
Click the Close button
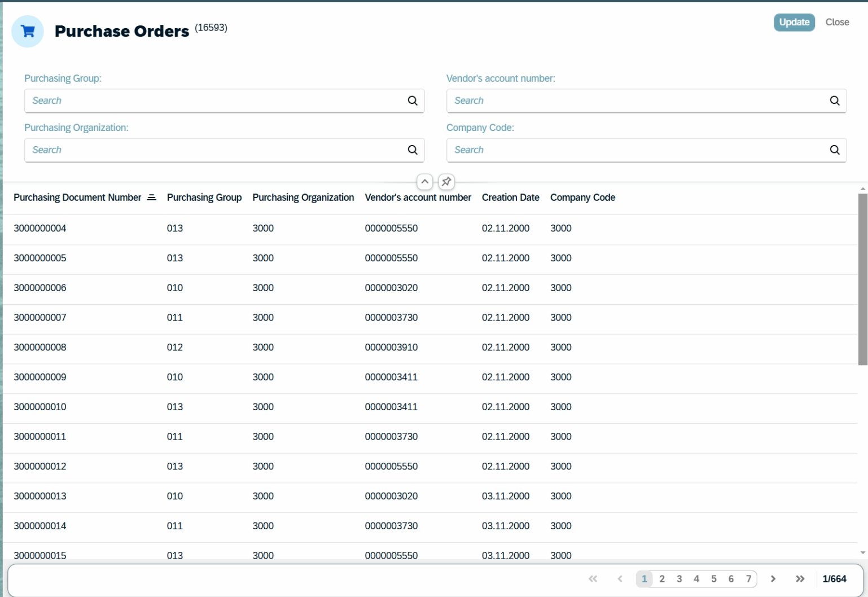(x=837, y=22)
